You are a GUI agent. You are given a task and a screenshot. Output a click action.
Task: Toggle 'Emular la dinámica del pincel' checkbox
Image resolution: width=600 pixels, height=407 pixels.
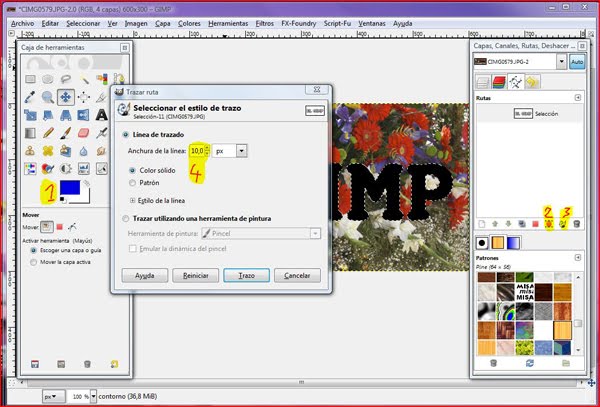pyautogui.click(x=132, y=249)
